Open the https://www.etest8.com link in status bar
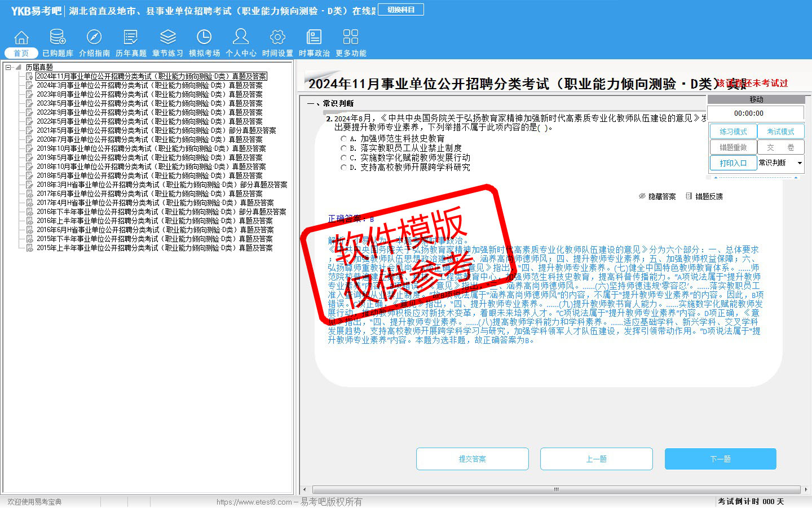The image size is (812, 508). point(254,502)
